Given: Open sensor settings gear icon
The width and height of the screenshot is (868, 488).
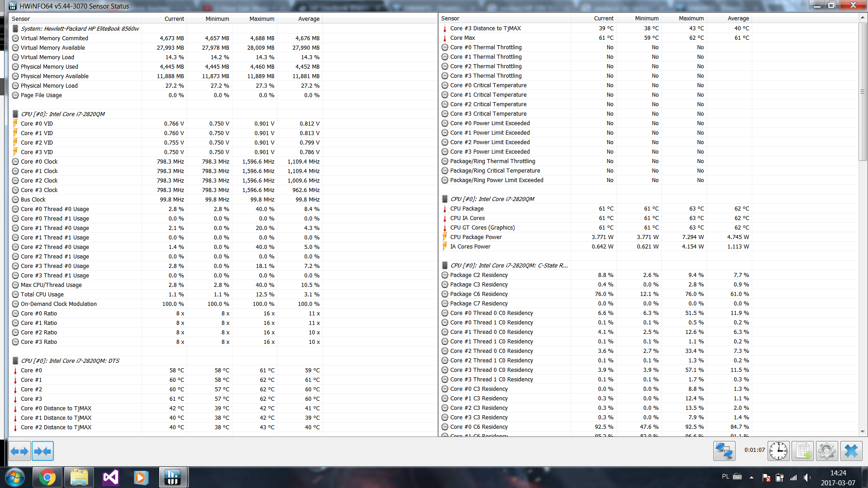Looking at the screenshot, I should [827, 451].
